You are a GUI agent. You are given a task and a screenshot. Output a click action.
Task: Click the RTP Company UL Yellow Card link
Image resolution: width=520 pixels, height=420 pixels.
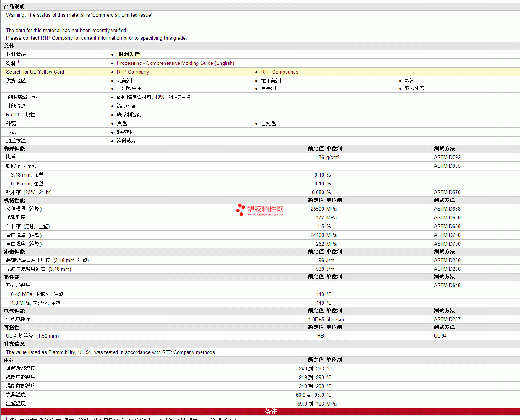[x=133, y=72]
